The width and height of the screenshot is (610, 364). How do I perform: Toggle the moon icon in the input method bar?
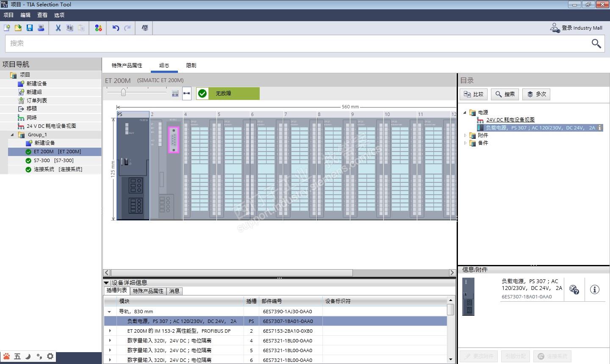(28, 356)
